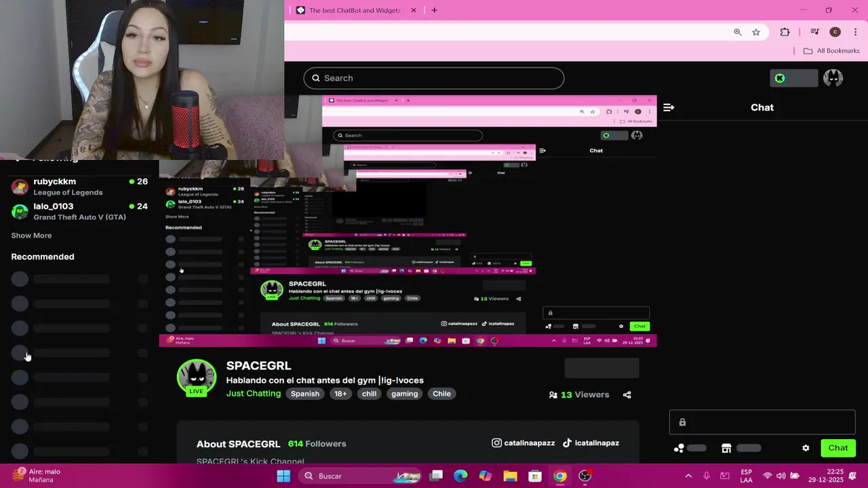Open the Chrome extensions puzzle icon
868x488 pixels.
(785, 32)
